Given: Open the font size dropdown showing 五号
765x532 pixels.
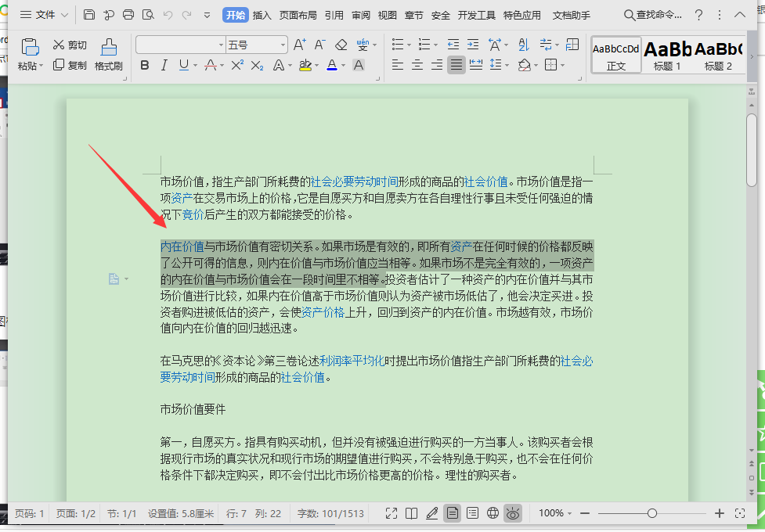Looking at the screenshot, I should 257,45.
